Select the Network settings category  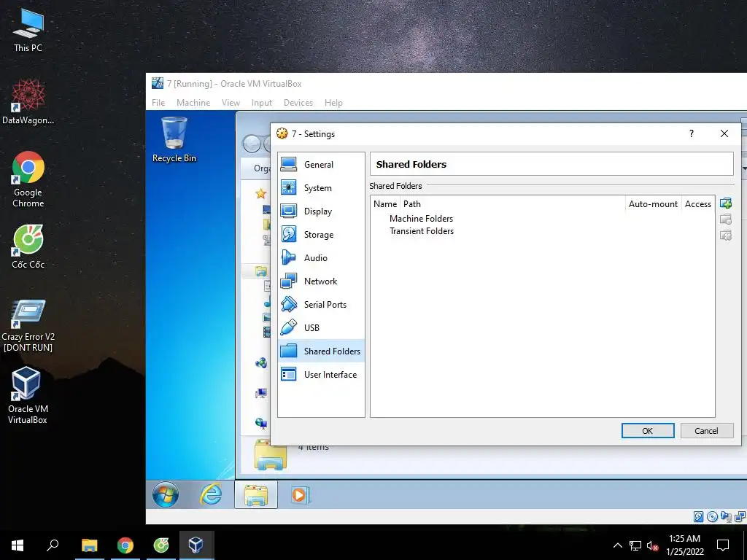[321, 281]
